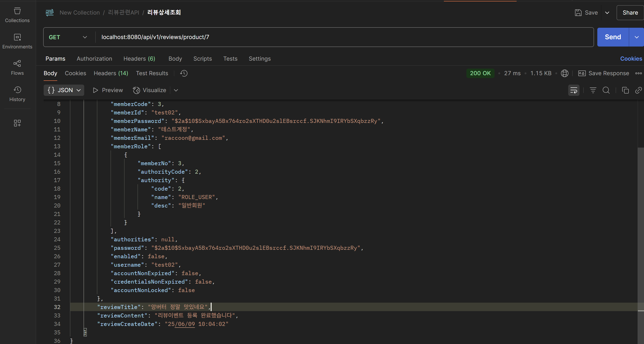The image size is (644, 344).
Task: Open the Send button arrow dropdown
Action: click(x=636, y=37)
